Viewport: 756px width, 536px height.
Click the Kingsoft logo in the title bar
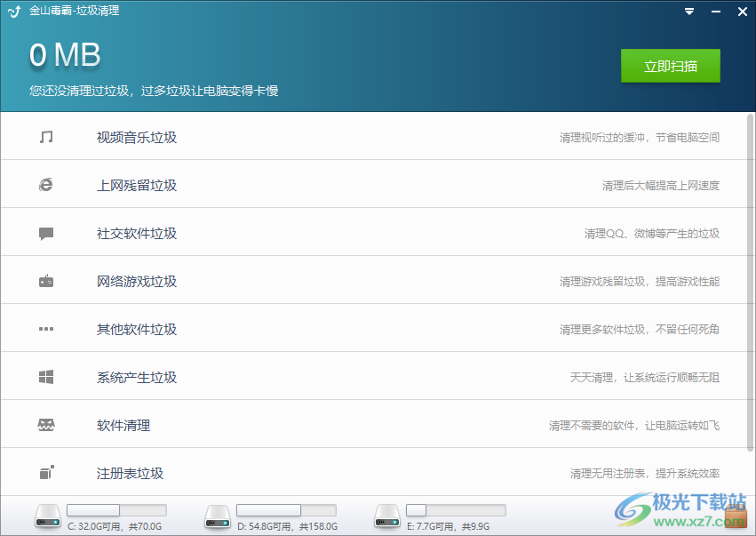[x=12, y=11]
